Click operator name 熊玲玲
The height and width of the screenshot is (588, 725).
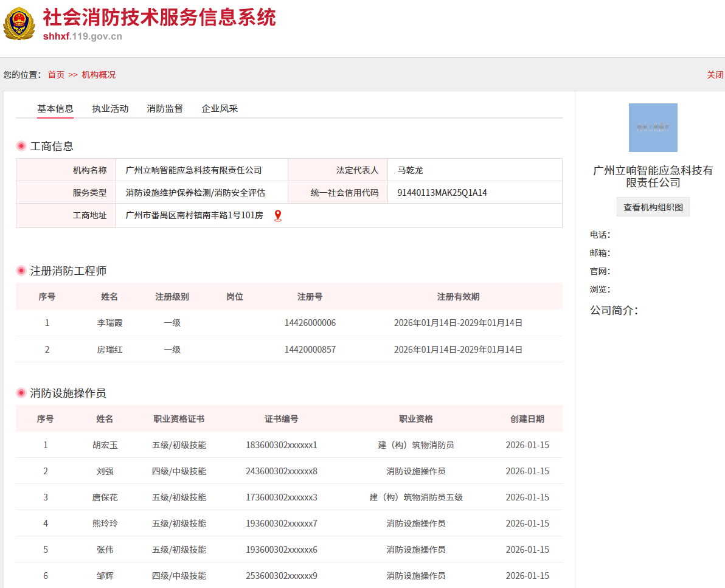pyautogui.click(x=105, y=524)
